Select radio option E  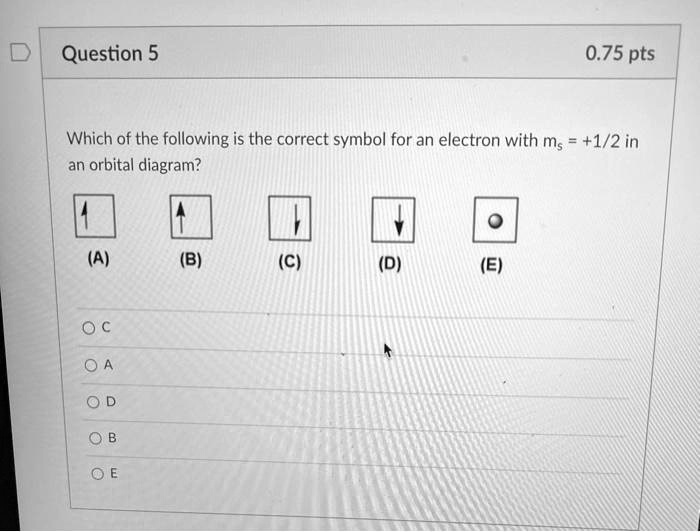97,474
